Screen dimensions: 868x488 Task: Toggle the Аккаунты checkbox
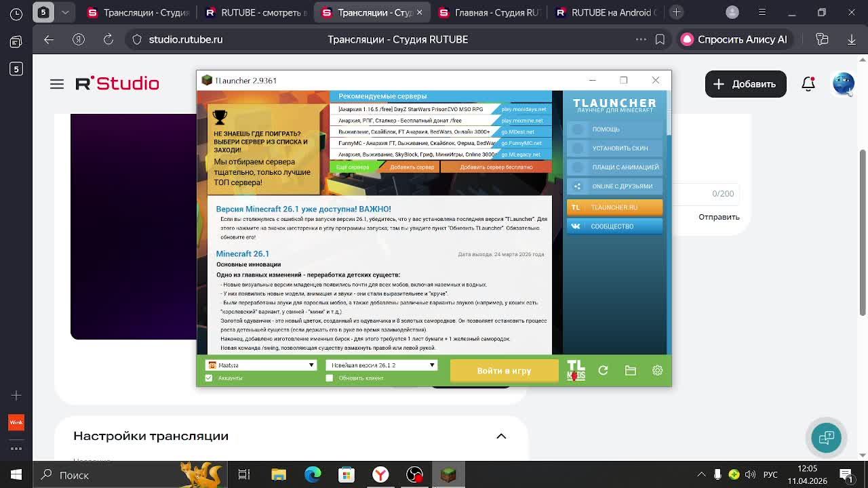click(x=209, y=378)
